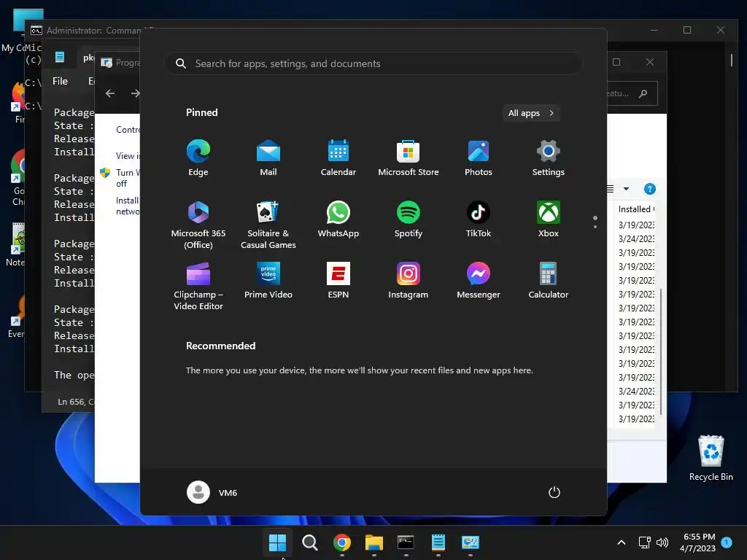Open the Photos app
Screen dimensions: 747x560
point(479,158)
